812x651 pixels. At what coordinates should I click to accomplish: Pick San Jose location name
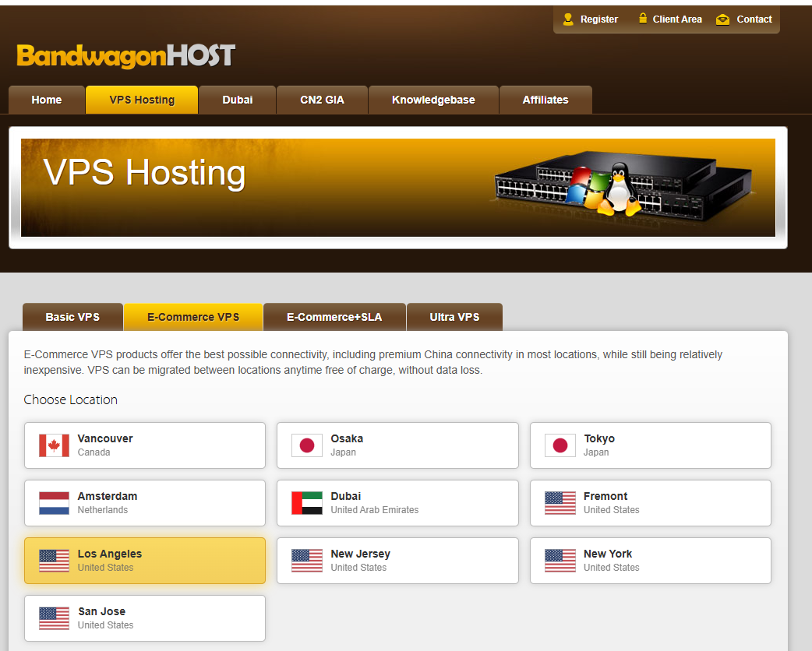(x=101, y=611)
